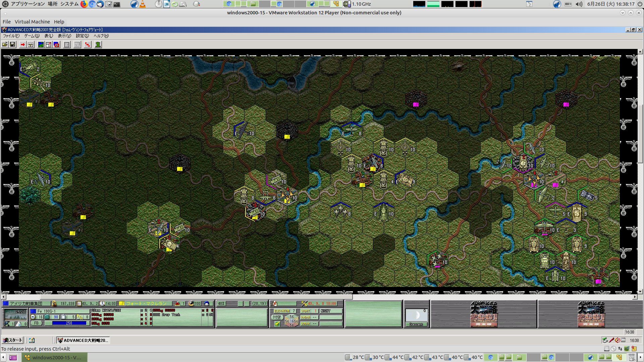Open the 表示(V) menu
Viewport: 644px width, 362px height.
coord(64,36)
